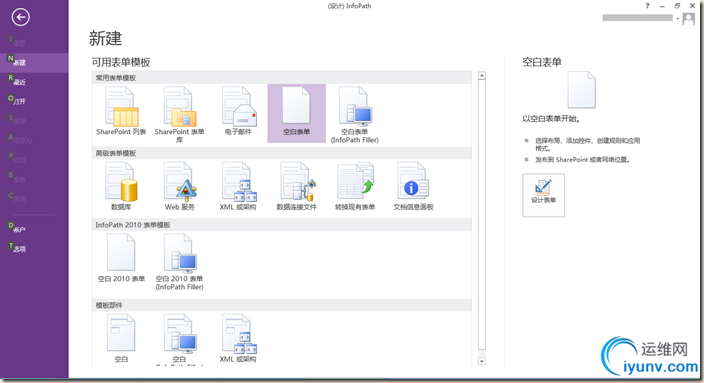Screen dimensions: 704x383
Task: Open the help question mark icon
Action: point(647,6)
